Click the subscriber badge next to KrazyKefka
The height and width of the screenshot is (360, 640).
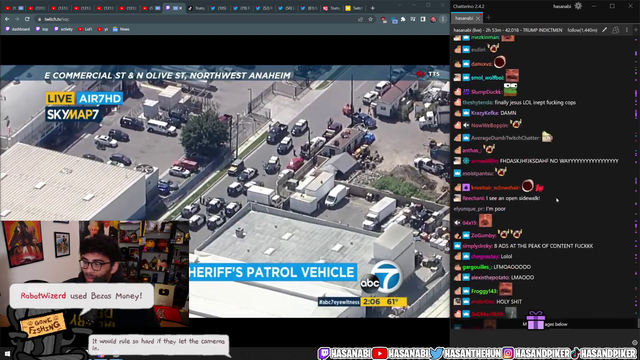pyautogui.click(x=466, y=113)
